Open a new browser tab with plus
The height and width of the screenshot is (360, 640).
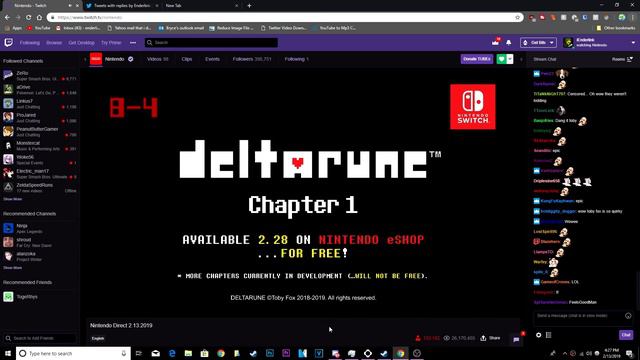pyautogui.click(x=249, y=6)
